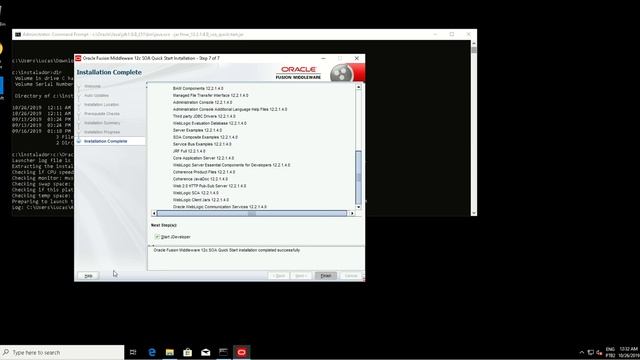Maximize the Command Prompt window
This screenshot has height=360, width=640.
(452, 34)
